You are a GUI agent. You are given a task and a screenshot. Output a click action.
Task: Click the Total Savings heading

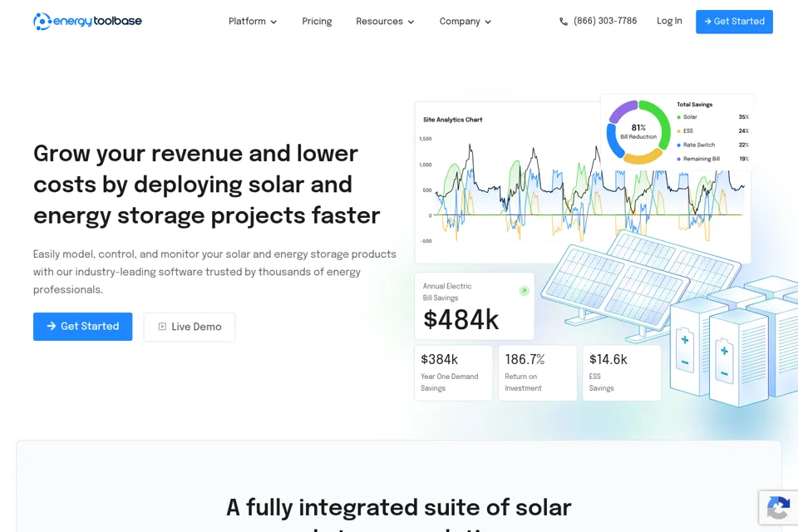(x=694, y=105)
